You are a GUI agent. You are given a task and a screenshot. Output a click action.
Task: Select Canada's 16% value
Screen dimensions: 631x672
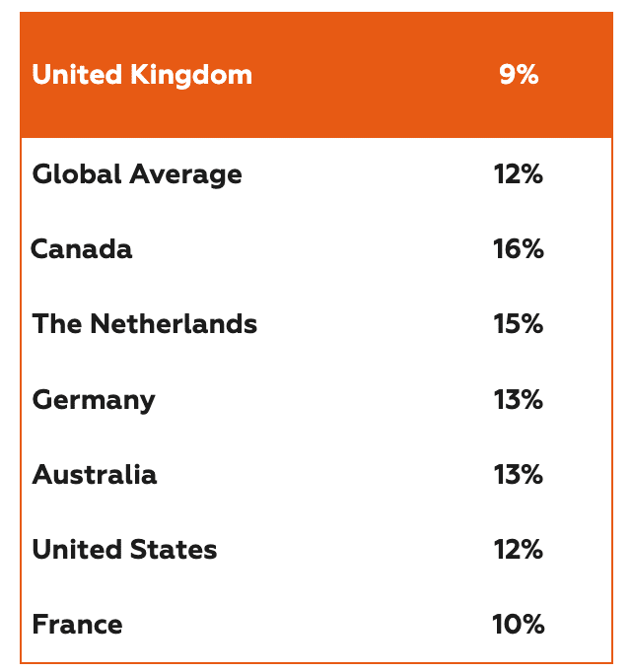[519, 249]
